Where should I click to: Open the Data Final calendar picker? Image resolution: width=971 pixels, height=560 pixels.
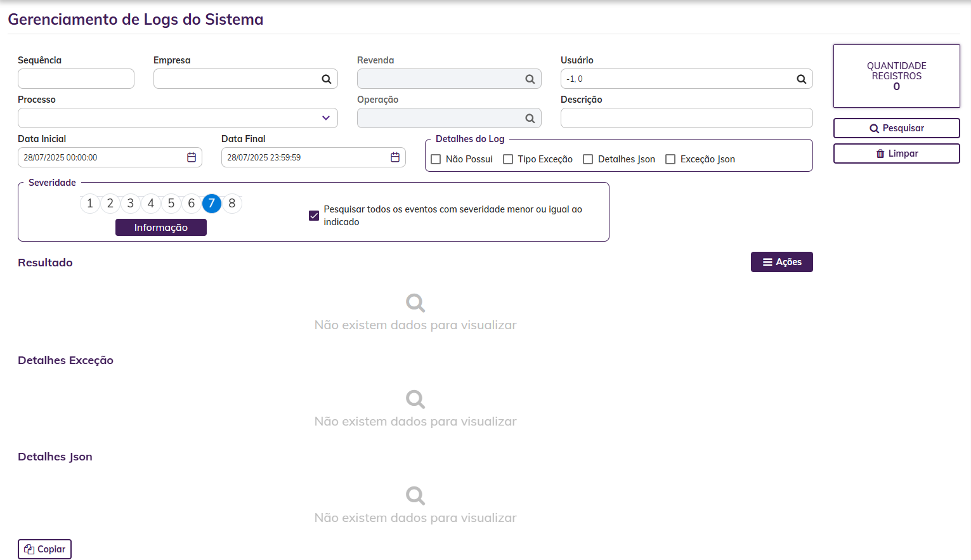pos(395,157)
